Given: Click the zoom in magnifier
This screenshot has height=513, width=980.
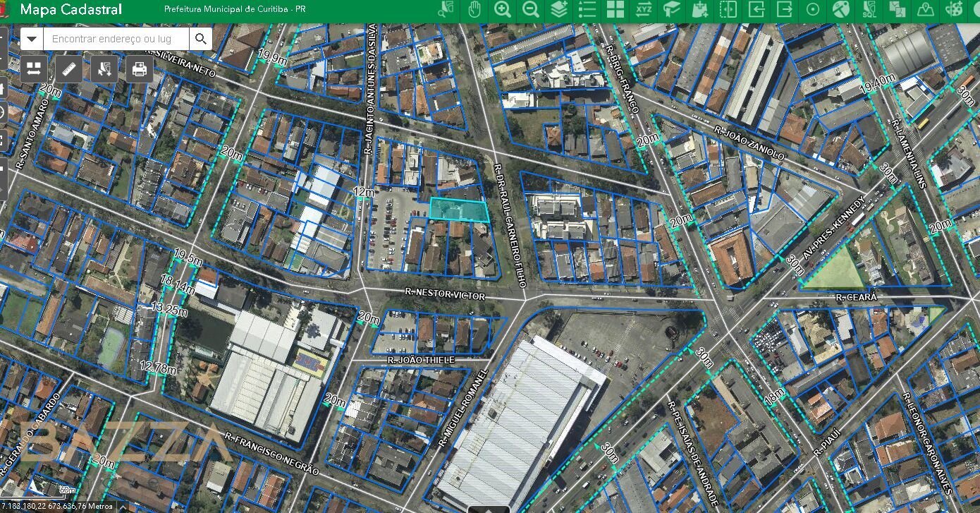Looking at the screenshot, I should pos(503,10).
